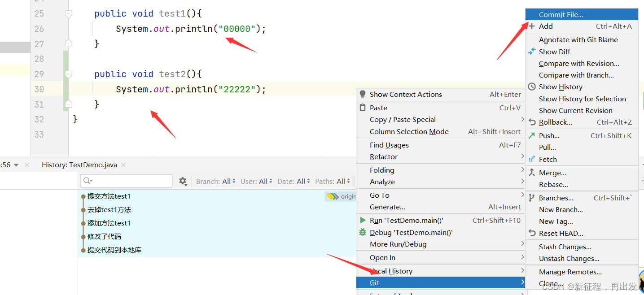Screen dimensions: 644x295
Task: Click Commit File... in the Git submenu
Action: pos(582,14)
